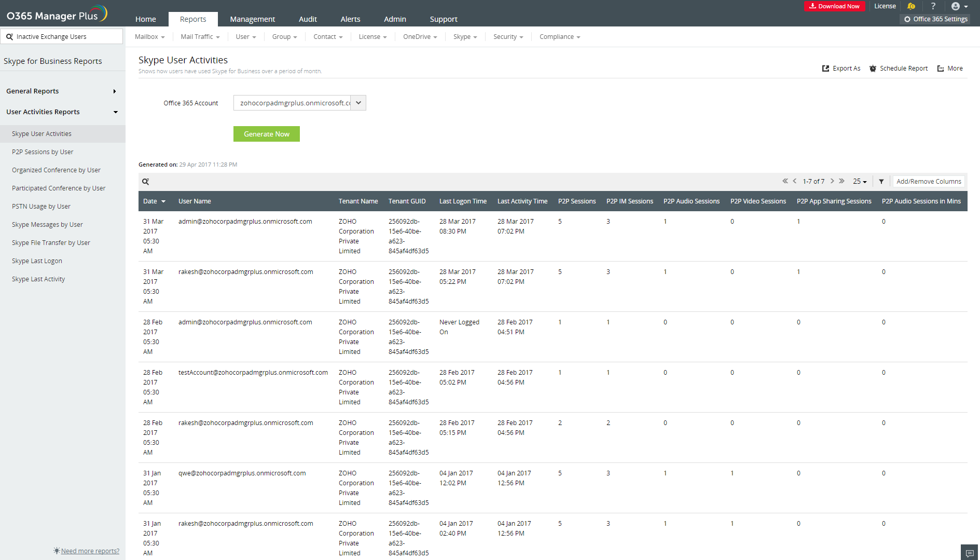Sort by the P2P Video Sessions column

(x=758, y=201)
